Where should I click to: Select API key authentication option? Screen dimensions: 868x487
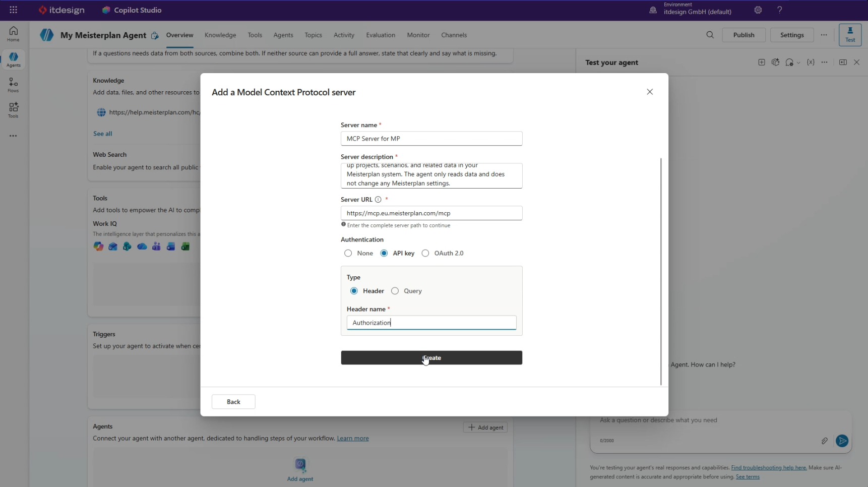pos(384,253)
